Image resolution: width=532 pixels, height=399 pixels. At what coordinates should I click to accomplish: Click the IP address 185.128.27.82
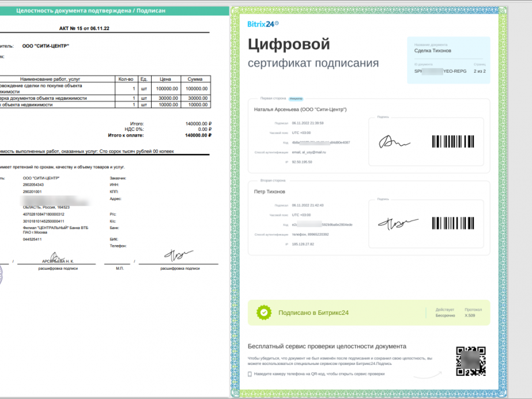303,244
